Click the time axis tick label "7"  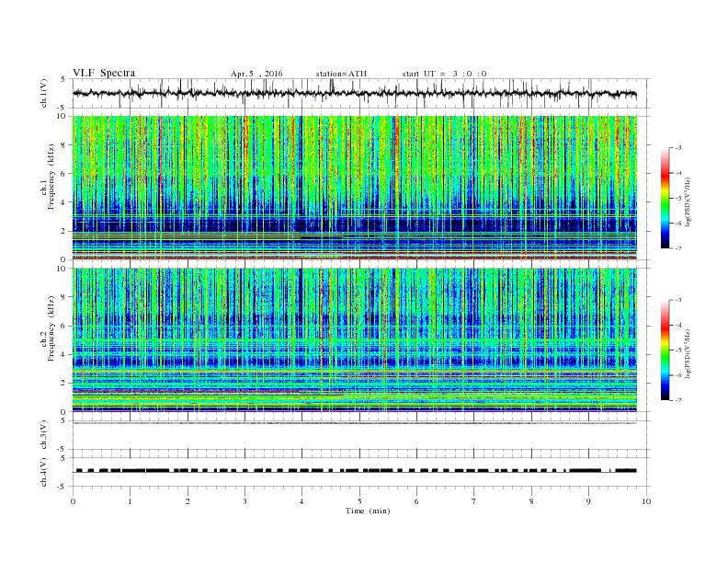474,501
